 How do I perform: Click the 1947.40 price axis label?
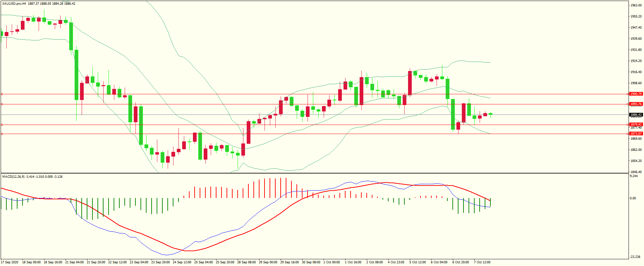coord(636,28)
